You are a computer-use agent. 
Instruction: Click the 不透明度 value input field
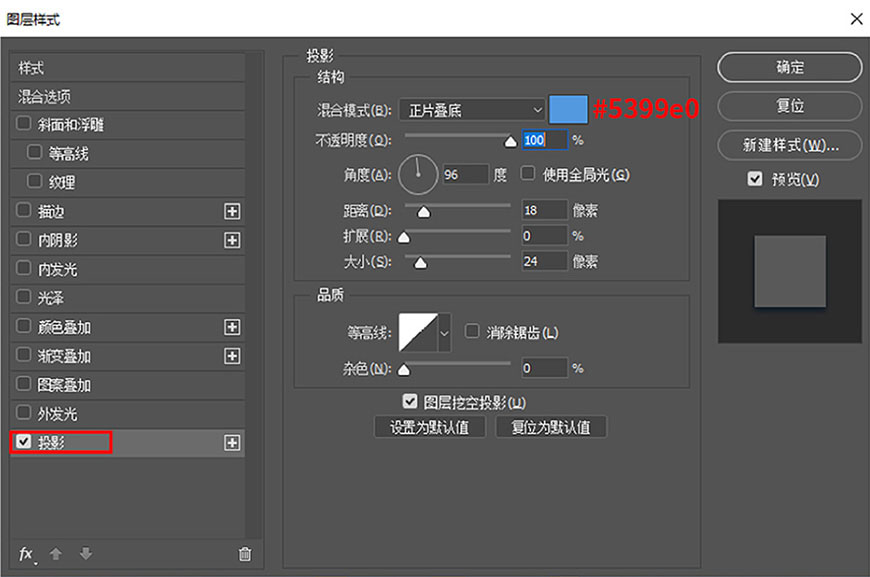[x=544, y=140]
